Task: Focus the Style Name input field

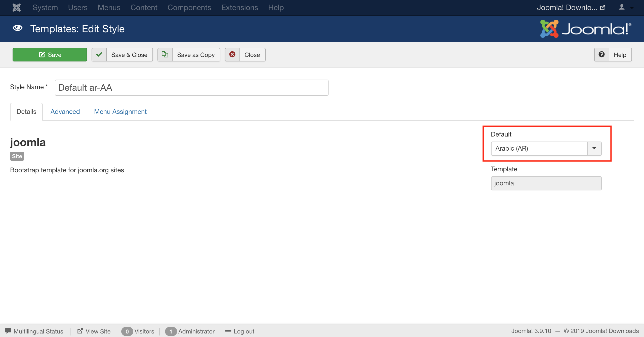Action: coord(192,88)
